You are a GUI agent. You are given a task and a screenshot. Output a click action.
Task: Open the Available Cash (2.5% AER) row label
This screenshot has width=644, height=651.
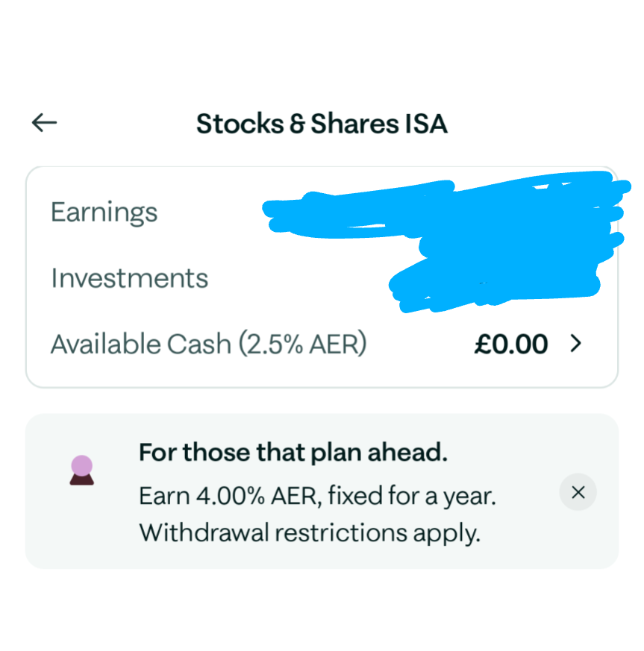[208, 345]
